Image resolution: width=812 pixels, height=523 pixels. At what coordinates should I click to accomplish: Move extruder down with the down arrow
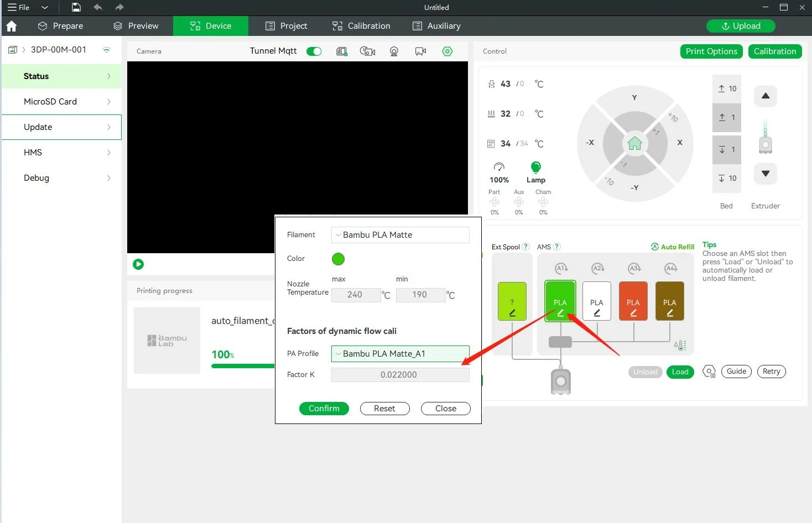point(766,174)
